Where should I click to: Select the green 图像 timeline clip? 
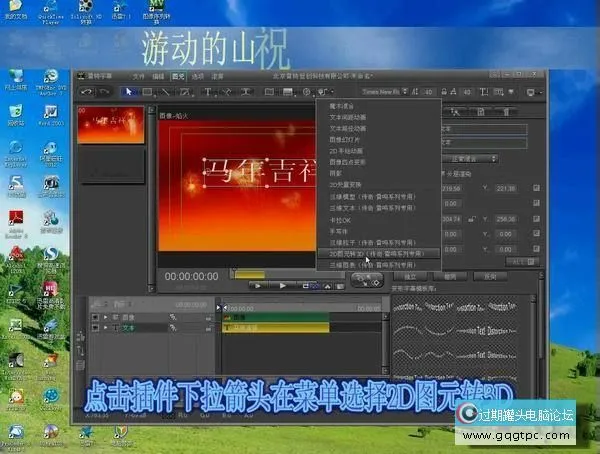click(276, 317)
